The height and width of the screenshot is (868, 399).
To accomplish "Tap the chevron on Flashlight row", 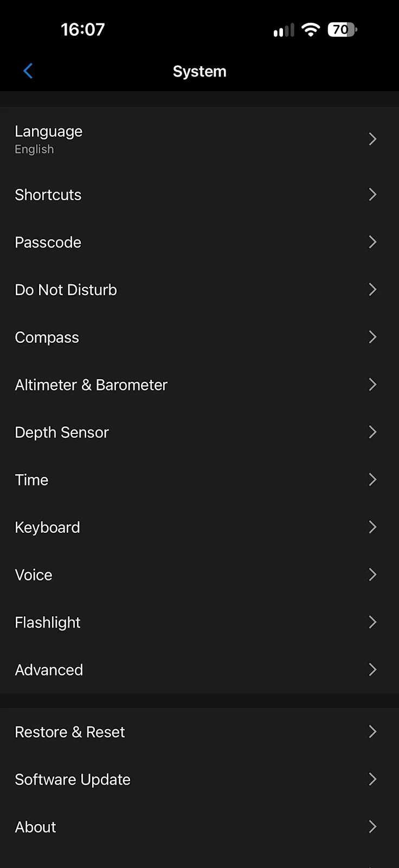I will pos(372,622).
